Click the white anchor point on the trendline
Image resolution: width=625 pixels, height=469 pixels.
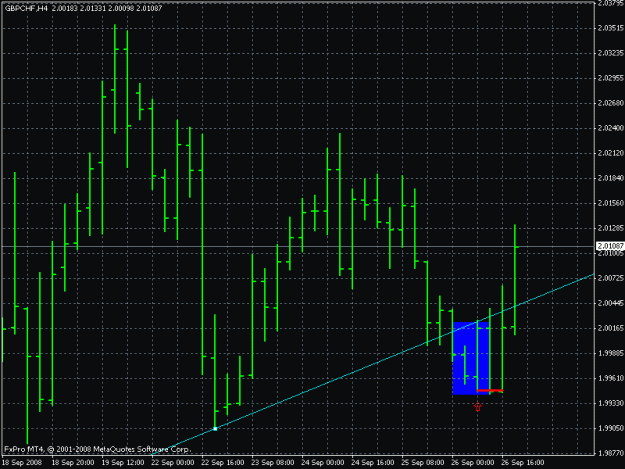[215, 429]
